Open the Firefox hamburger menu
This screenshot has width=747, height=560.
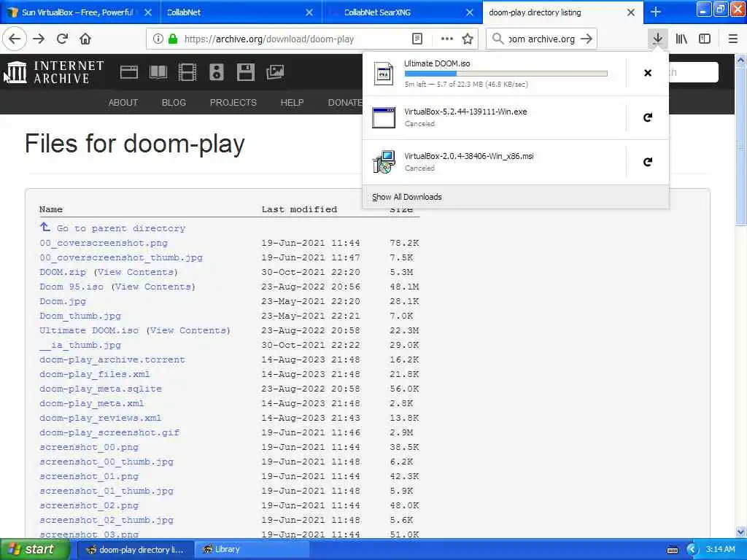[x=733, y=39]
